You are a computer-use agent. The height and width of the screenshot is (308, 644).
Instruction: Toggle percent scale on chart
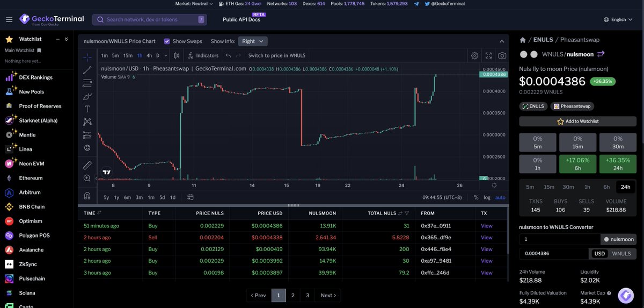[476, 197]
